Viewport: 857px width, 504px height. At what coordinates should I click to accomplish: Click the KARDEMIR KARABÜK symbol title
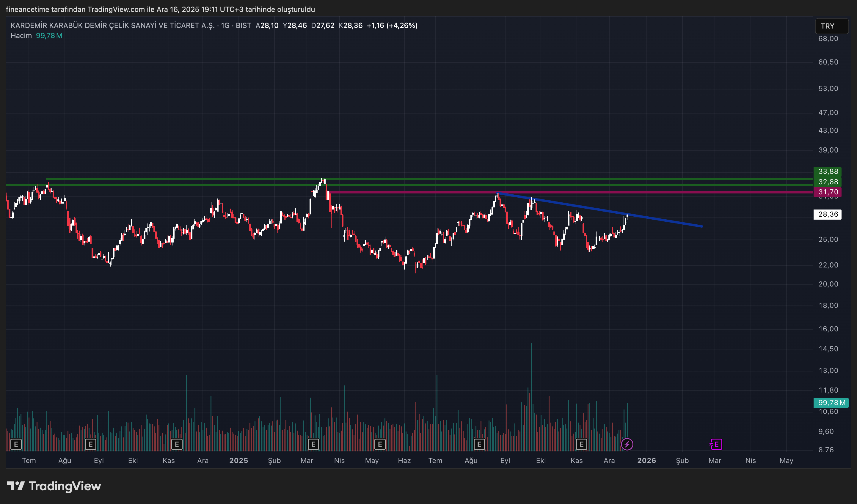click(112, 25)
